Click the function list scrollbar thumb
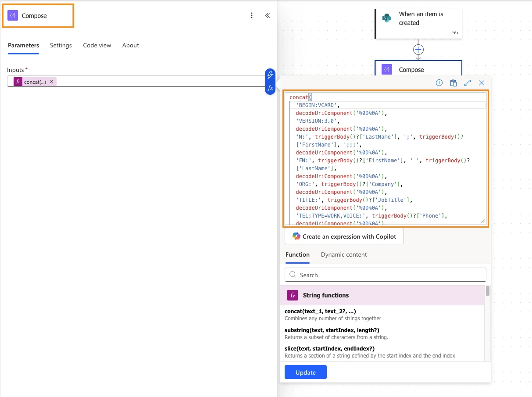This screenshot has width=532, height=397. (x=487, y=291)
